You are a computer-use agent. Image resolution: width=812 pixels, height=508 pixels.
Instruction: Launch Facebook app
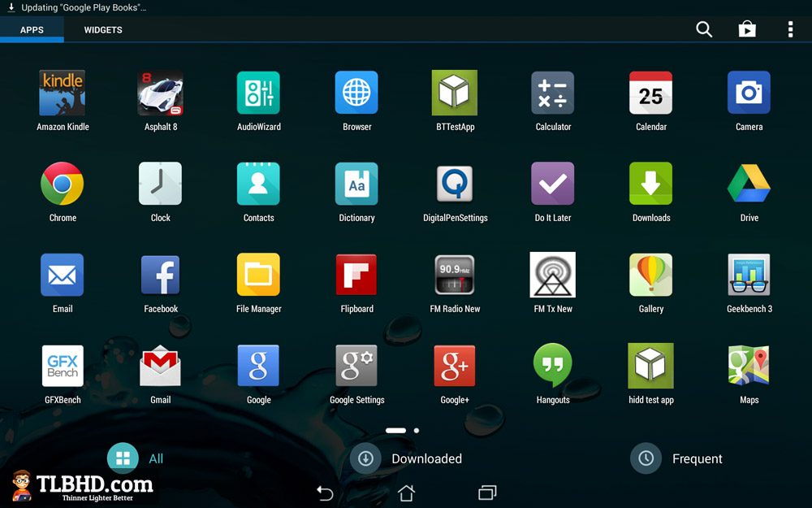[x=161, y=275]
